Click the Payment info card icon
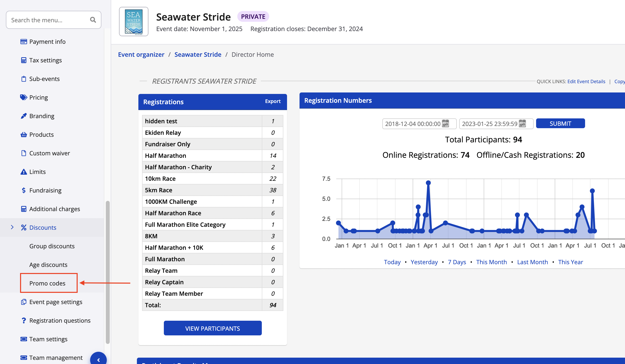Image resolution: width=625 pixels, height=364 pixels. point(24,42)
